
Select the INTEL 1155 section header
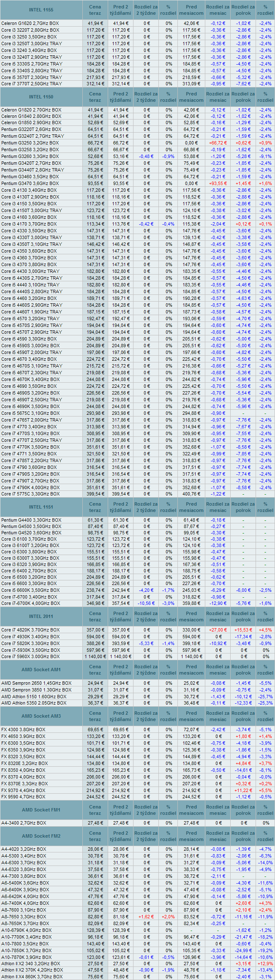pyautogui.click(x=41, y=10)
